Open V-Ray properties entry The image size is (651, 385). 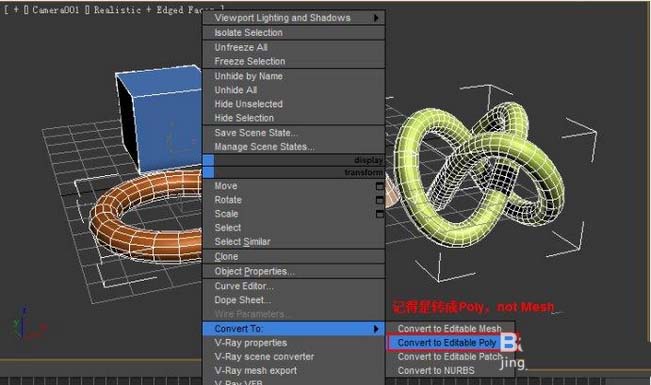point(294,343)
